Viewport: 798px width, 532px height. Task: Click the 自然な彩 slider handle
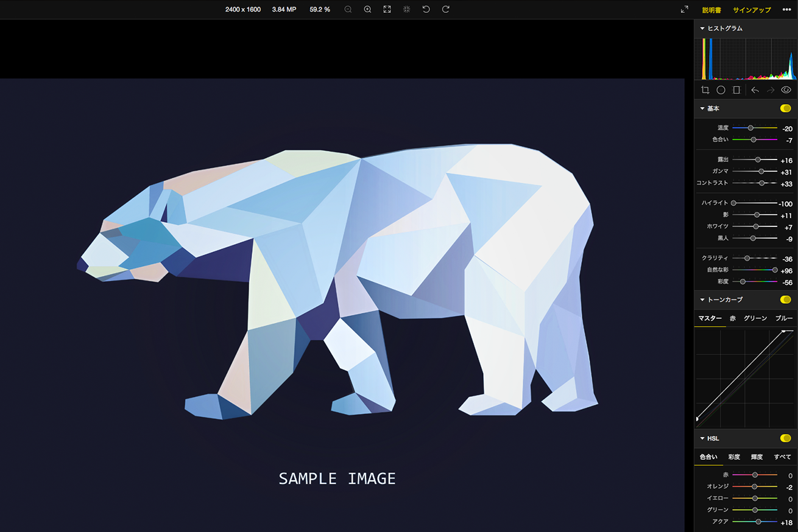point(775,270)
